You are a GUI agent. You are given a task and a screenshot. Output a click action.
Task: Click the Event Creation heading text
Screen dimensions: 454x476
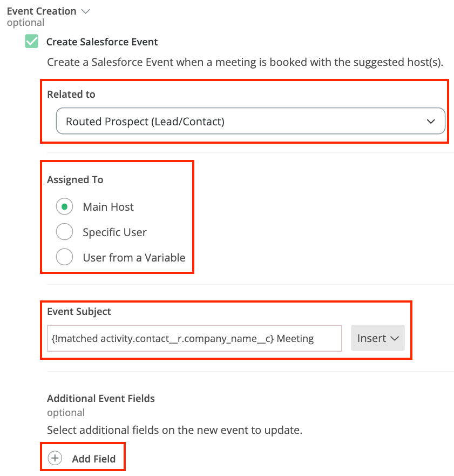(42, 11)
